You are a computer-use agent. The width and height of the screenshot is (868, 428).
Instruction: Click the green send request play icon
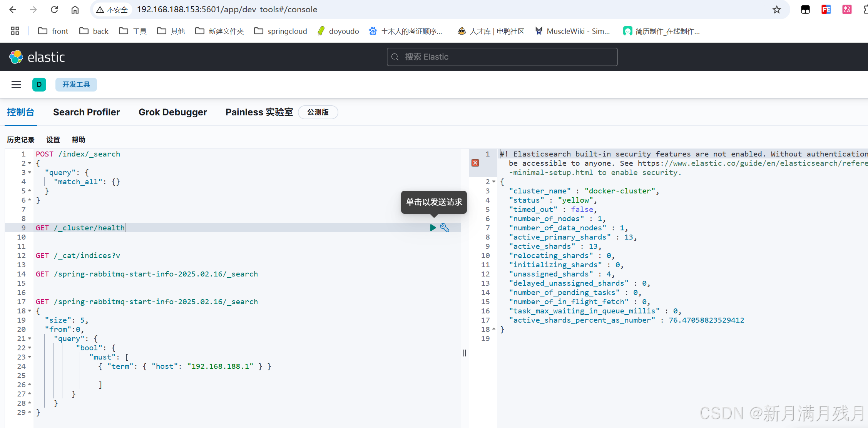tap(433, 228)
